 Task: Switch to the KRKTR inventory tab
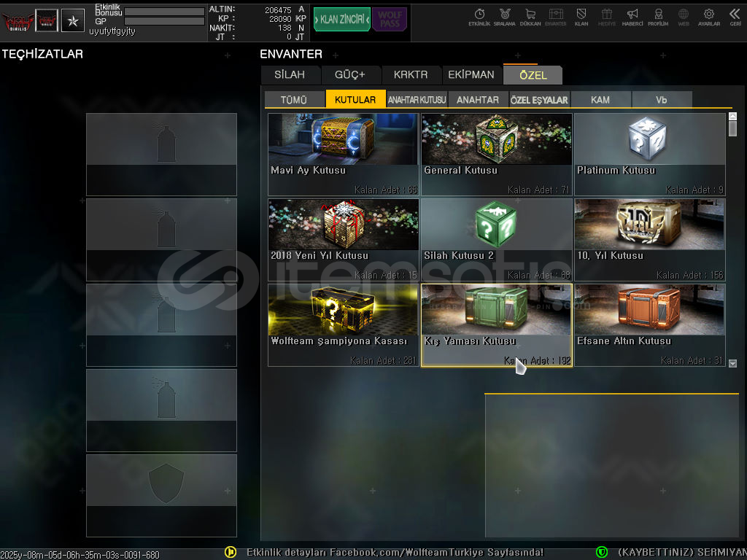411,75
